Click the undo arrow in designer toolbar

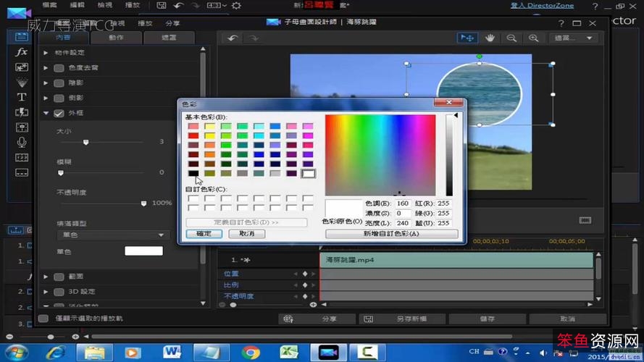232,38
